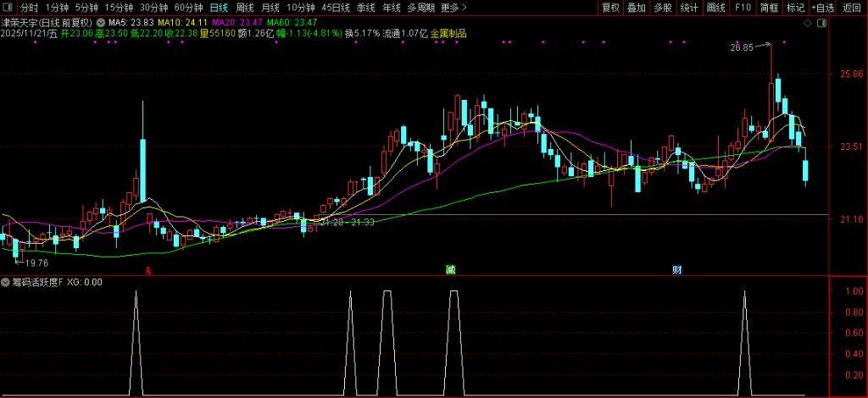Click the 金属制品 sector link
The height and width of the screenshot is (398, 868).
point(448,34)
